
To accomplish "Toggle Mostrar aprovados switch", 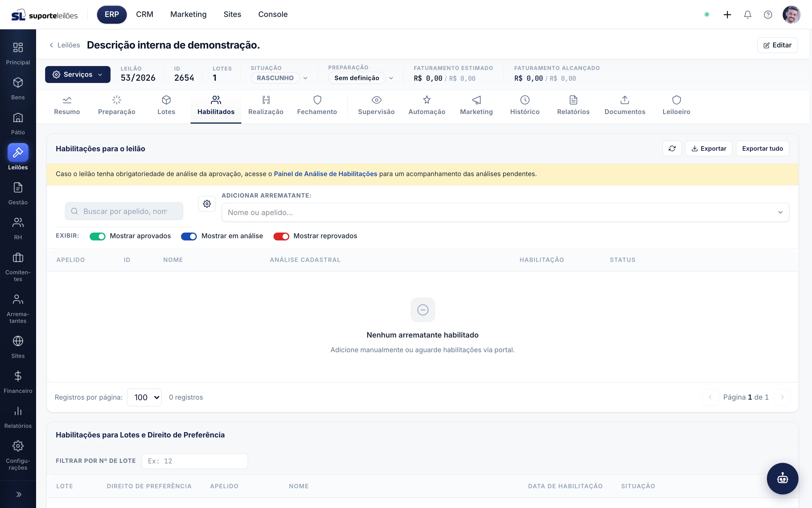I will tap(97, 236).
